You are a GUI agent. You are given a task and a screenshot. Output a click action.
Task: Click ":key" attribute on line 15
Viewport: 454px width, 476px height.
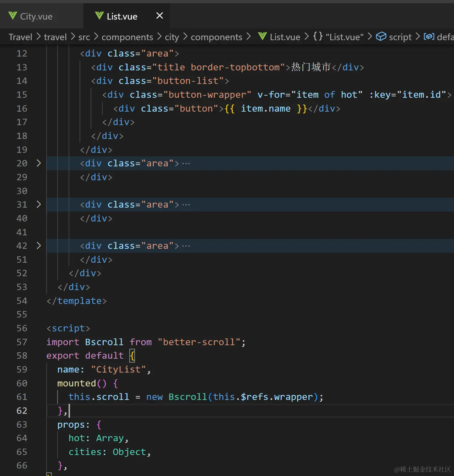tap(380, 95)
